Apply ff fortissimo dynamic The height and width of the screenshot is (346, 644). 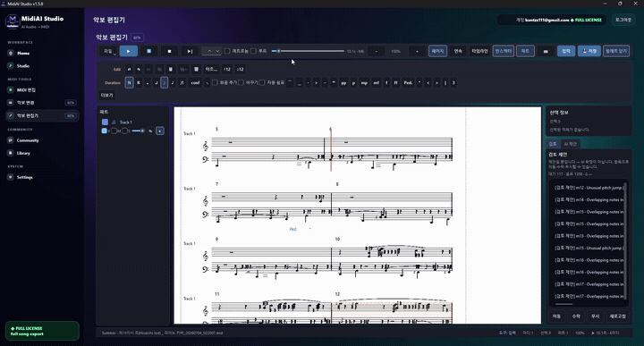(x=395, y=82)
